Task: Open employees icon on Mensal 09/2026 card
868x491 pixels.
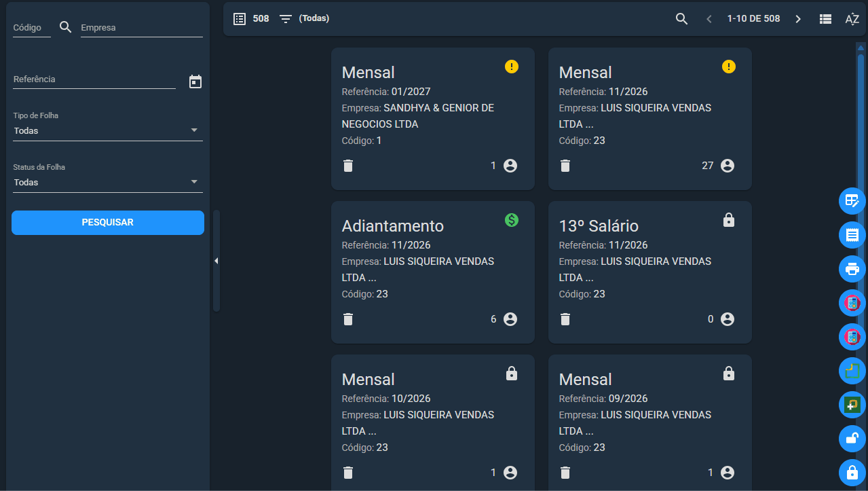Action: [728, 473]
